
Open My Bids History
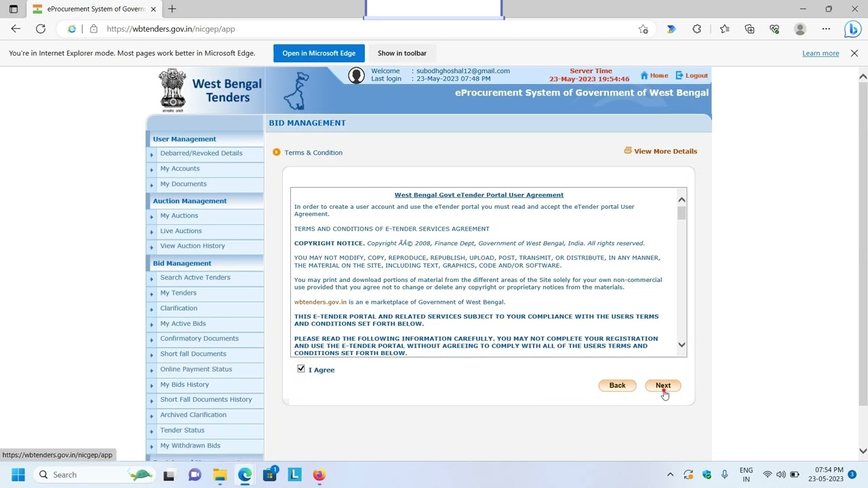[184, 385]
